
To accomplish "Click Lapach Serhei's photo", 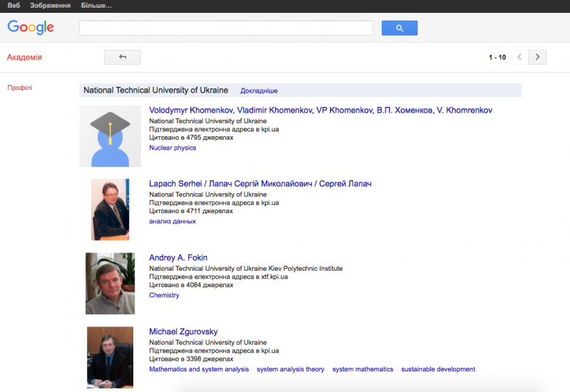I will pyautogui.click(x=110, y=210).
